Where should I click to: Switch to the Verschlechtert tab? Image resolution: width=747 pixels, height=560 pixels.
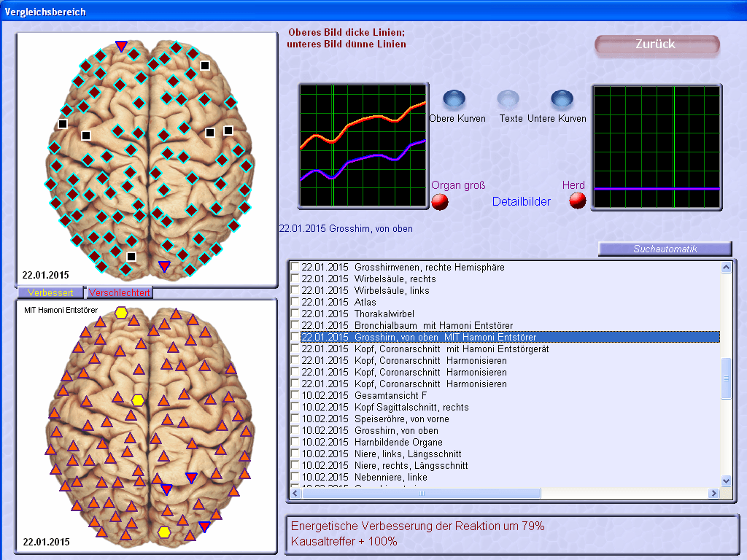pyautogui.click(x=119, y=292)
